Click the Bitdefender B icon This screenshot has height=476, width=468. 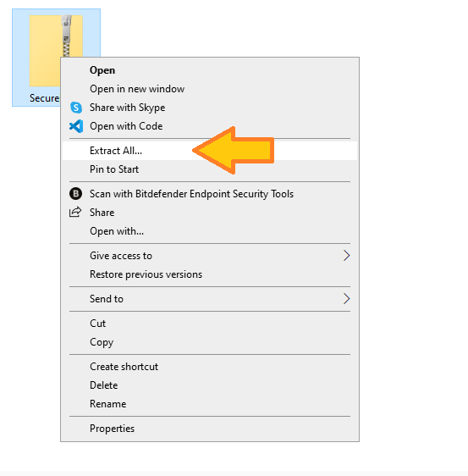(x=75, y=194)
